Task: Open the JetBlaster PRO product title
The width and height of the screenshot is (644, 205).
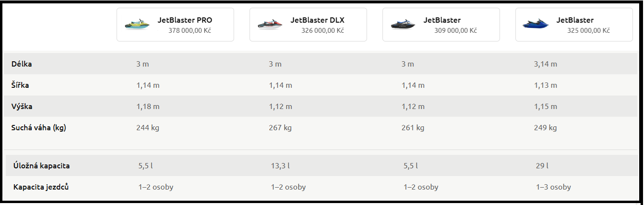Action: point(185,20)
